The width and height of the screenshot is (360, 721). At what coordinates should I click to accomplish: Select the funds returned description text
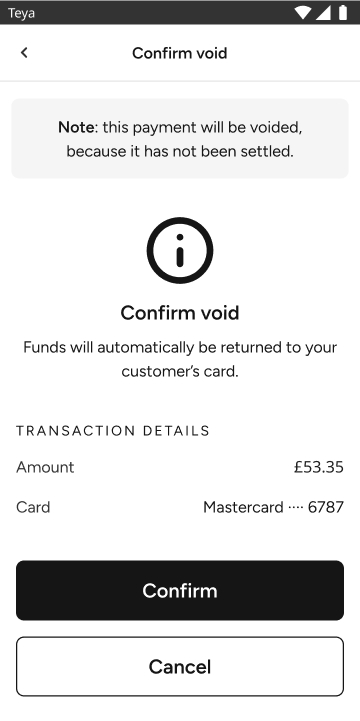click(x=180, y=359)
